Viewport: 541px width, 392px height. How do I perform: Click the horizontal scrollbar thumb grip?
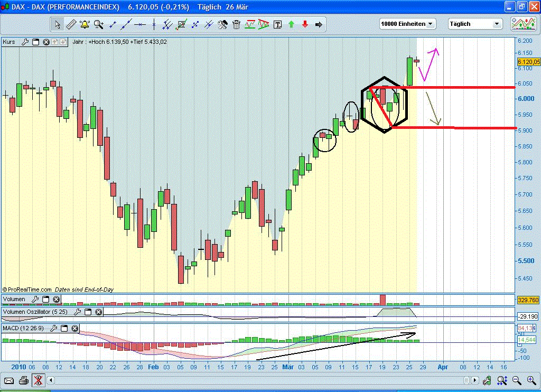pos(467,380)
